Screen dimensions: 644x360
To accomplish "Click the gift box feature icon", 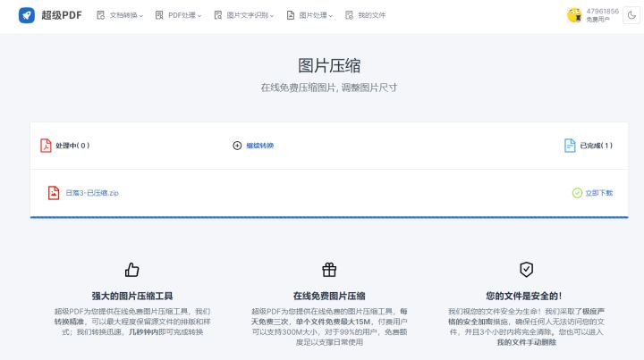I will pyautogui.click(x=329, y=270).
